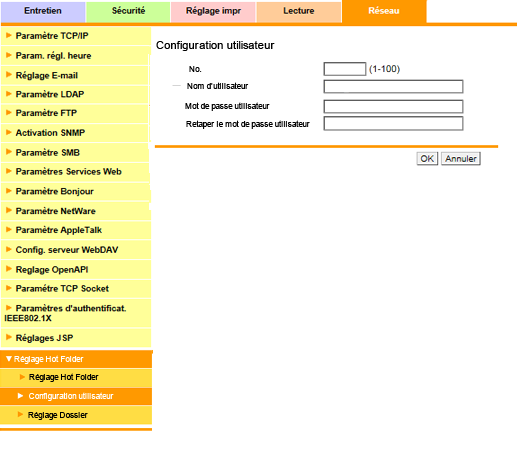Click the Configuration utilisateur page heading
Screen dimensions: 517x450
tap(215, 45)
